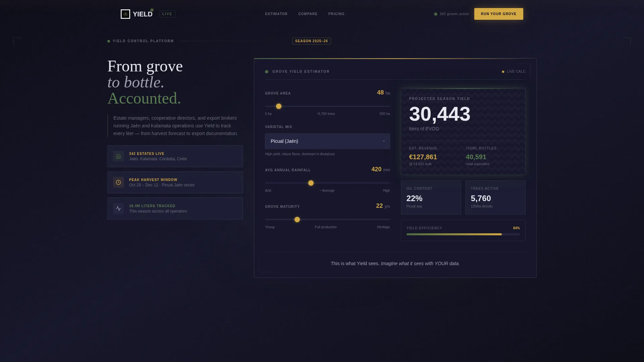Click the 84% yield efficiency value
This screenshot has width=644, height=362.
point(517,228)
